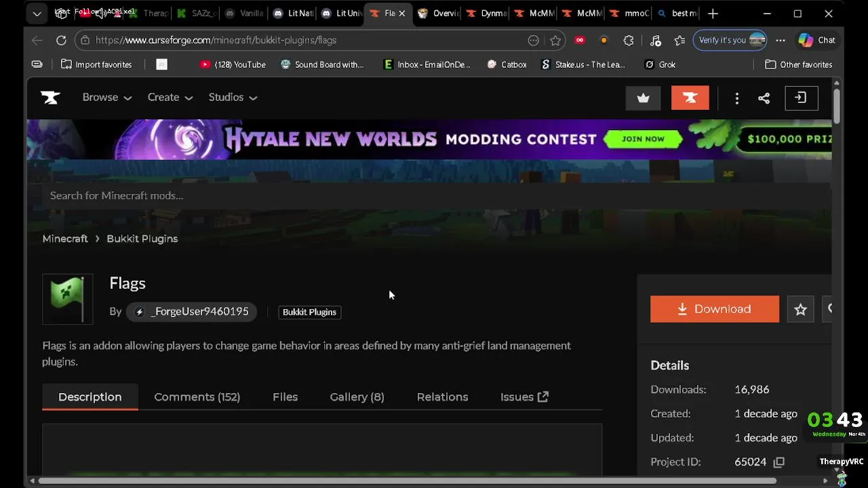View site information lock icon
This screenshot has width=868, height=488.
click(85, 40)
